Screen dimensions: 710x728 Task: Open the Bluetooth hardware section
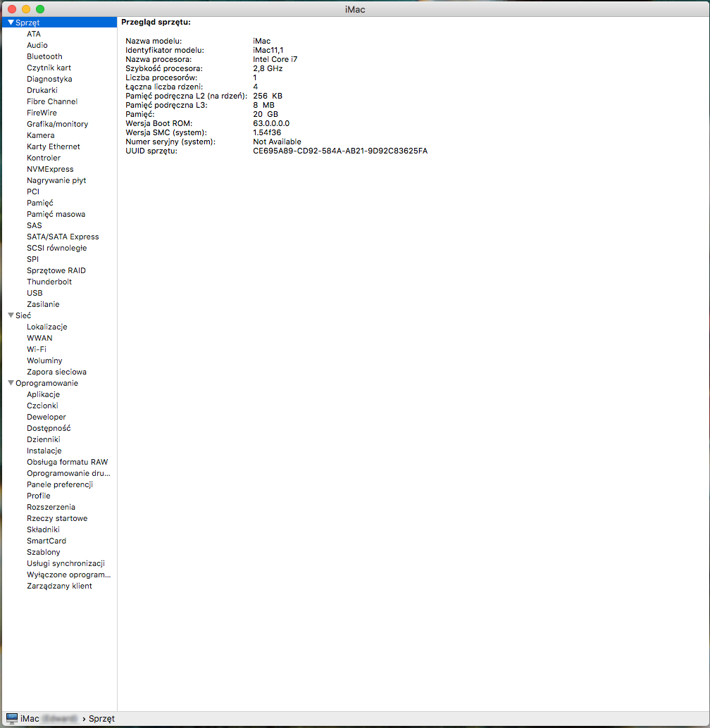(44, 56)
